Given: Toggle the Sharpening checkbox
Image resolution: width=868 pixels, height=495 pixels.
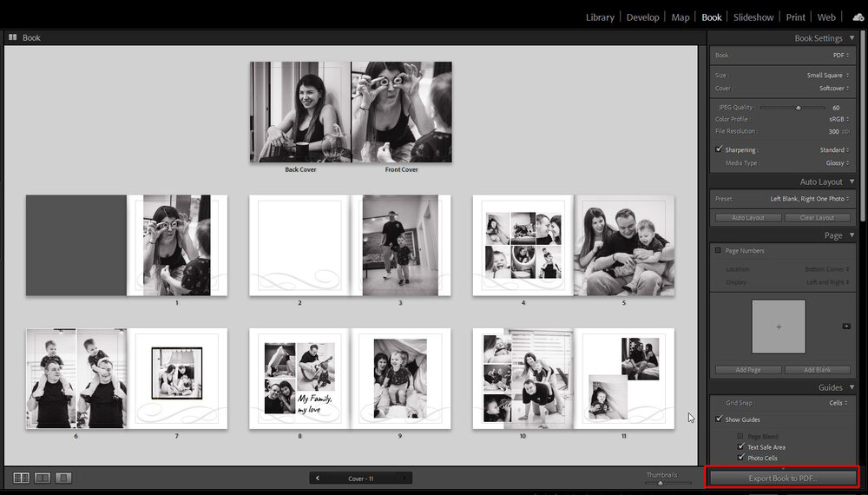Looking at the screenshot, I should tap(719, 149).
